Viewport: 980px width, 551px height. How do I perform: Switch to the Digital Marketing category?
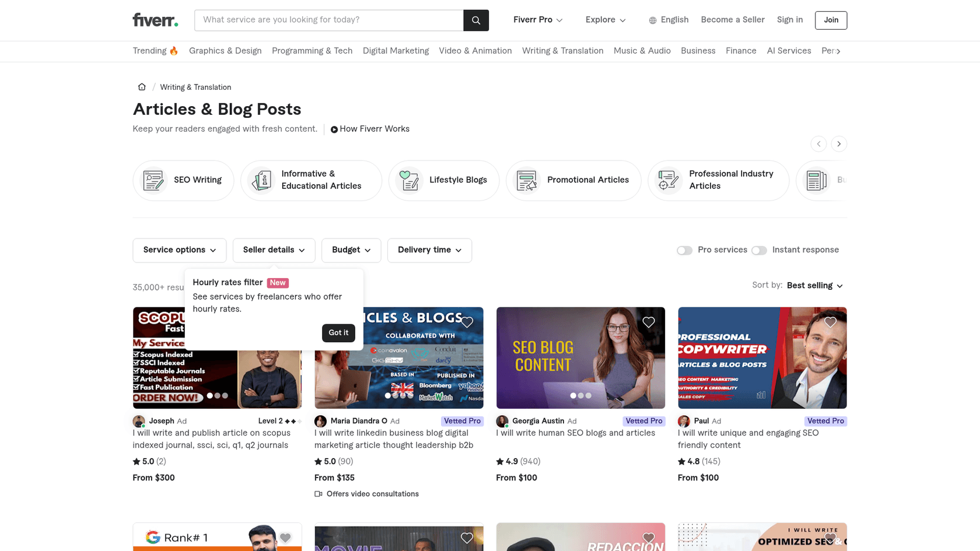point(395,51)
